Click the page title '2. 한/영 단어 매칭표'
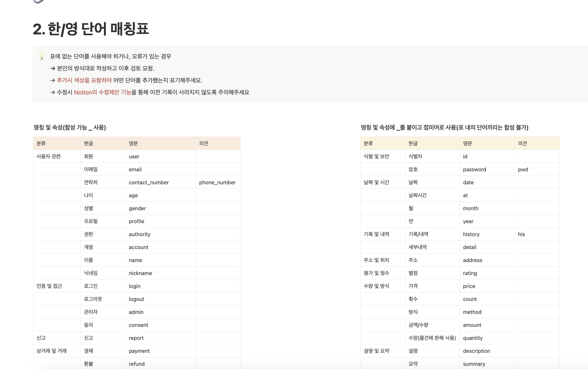This screenshot has height=369, width=588. pos(91,29)
